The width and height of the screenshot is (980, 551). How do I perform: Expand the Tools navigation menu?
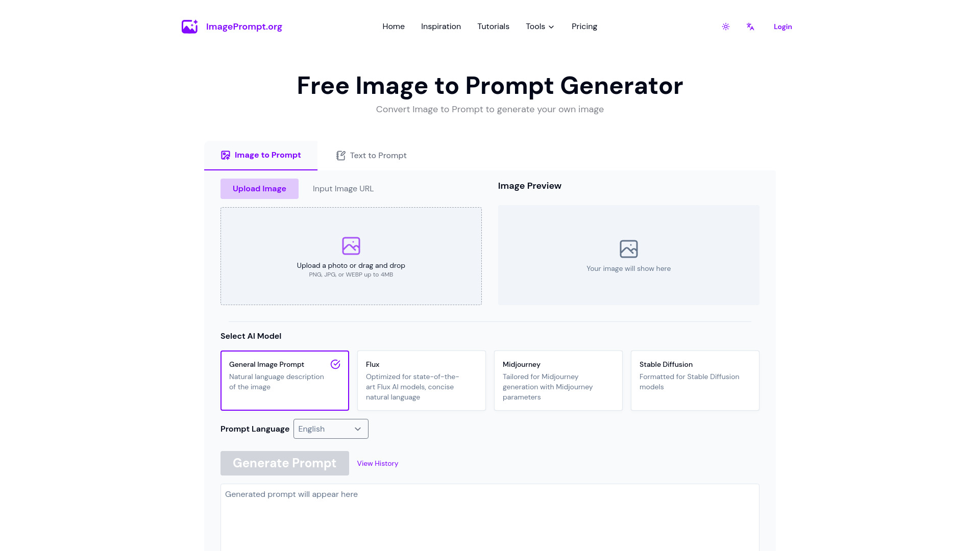tap(539, 26)
